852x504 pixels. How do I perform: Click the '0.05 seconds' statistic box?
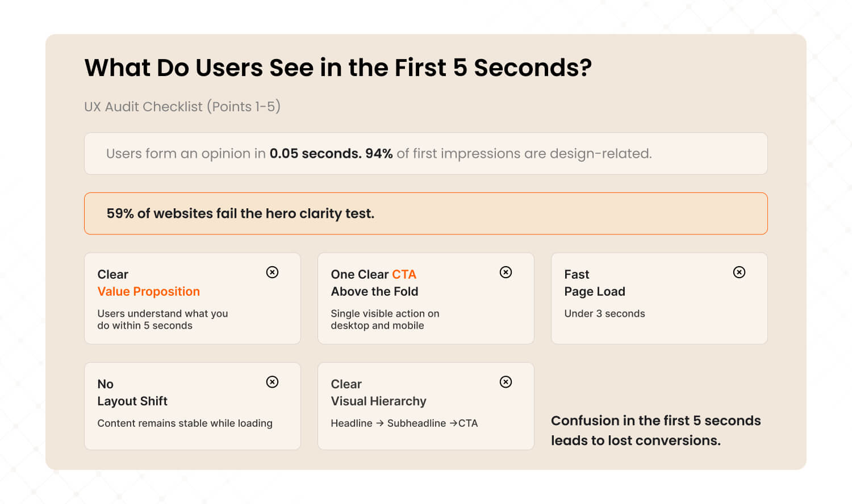pos(425,154)
